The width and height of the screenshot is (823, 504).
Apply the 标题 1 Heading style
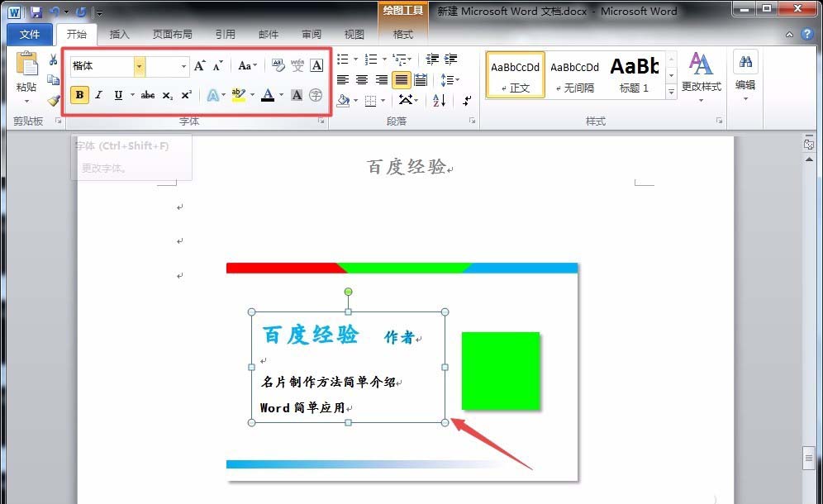click(x=634, y=74)
